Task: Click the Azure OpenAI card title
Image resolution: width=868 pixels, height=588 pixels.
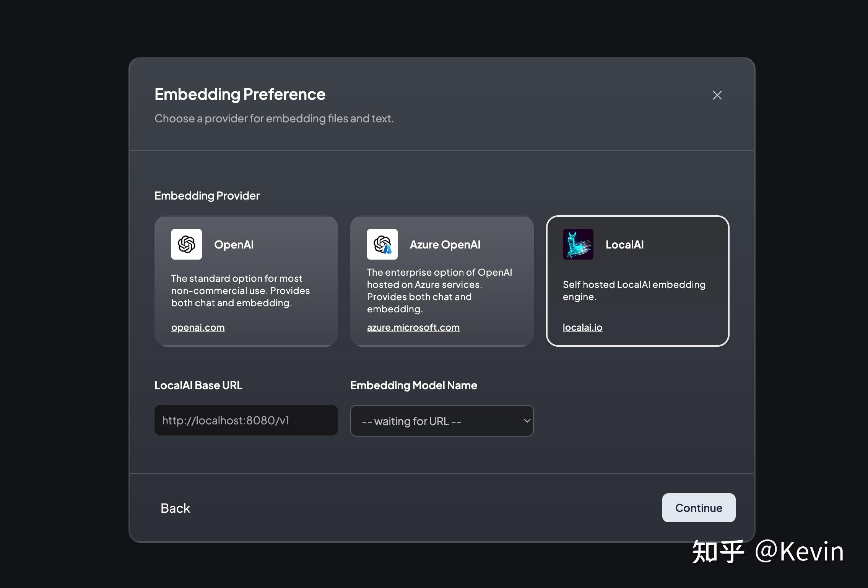Action: [445, 245]
